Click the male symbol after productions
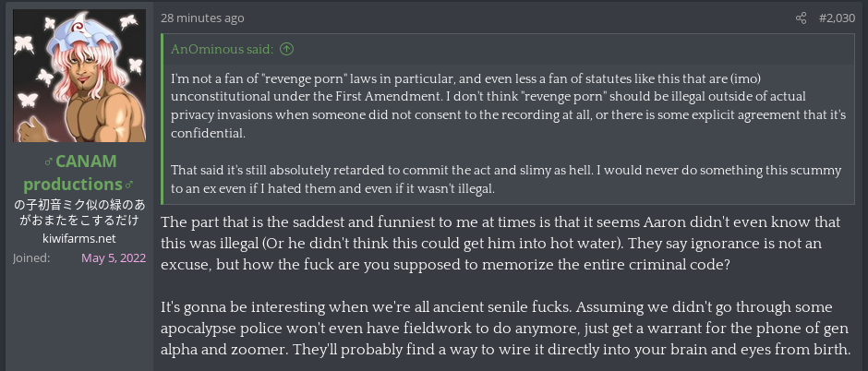Viewport: 868px width, 371px height. tap(128, 185)
